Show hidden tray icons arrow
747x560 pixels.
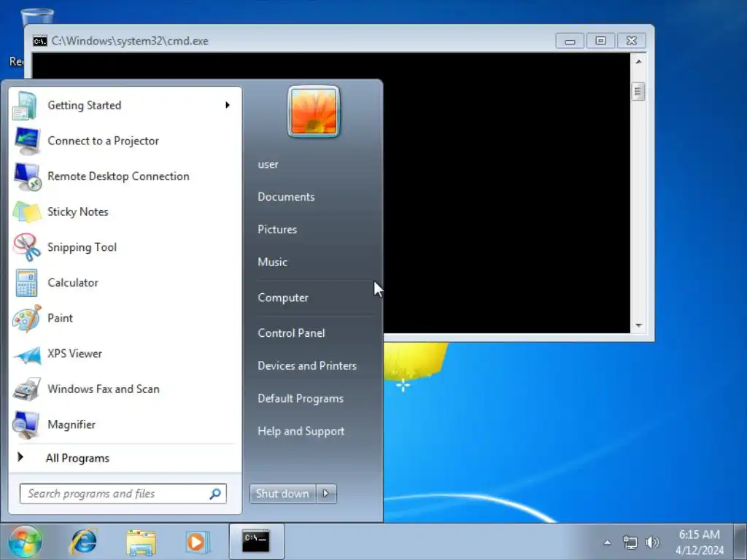tap(607, 542)
